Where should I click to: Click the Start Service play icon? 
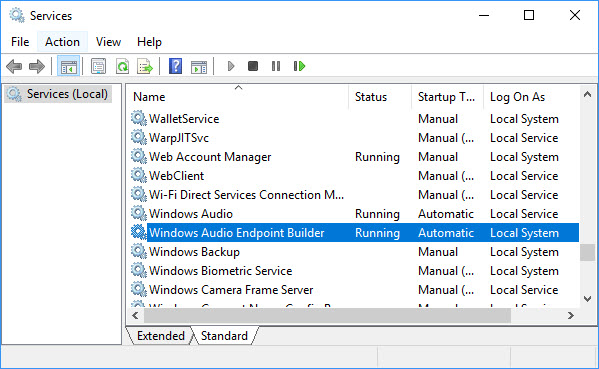tap(230, 66)
